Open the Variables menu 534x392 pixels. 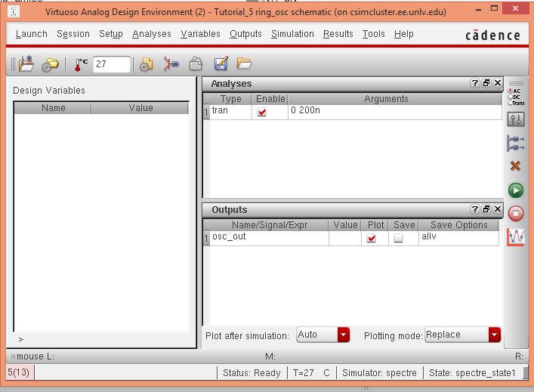[200, 34]
